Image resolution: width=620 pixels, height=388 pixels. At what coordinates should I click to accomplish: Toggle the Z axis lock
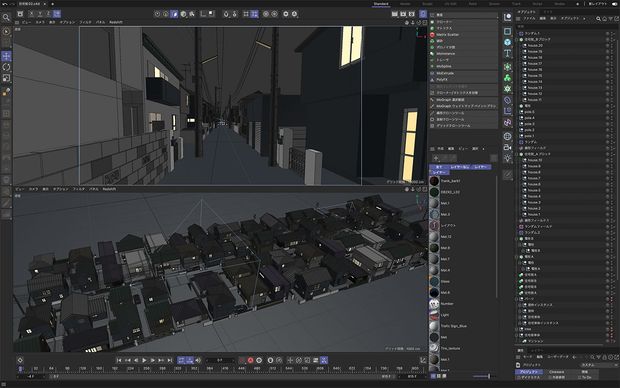[48, 14]
